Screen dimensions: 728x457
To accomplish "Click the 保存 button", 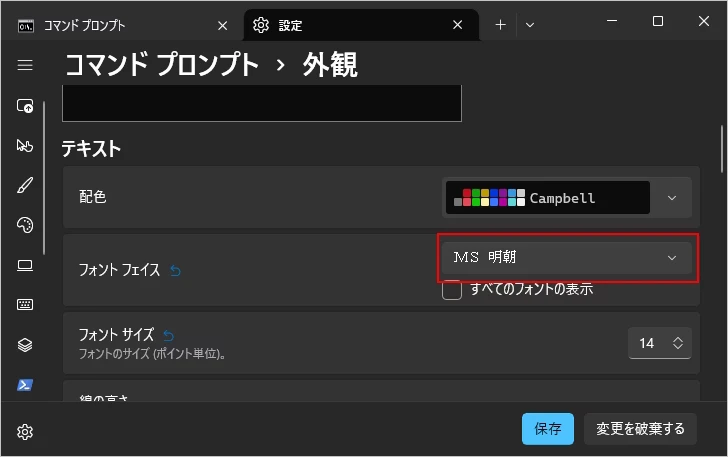I will [548, 429].
